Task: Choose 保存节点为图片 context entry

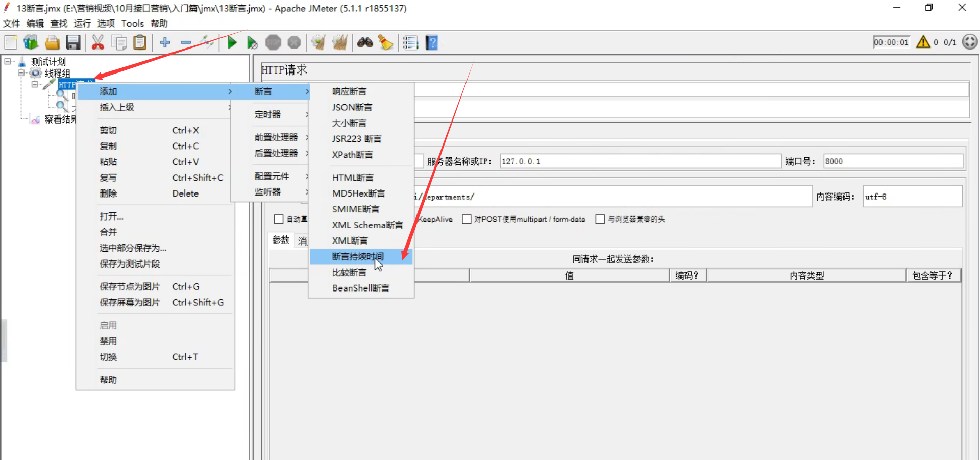Action: [x=155, y=286]
